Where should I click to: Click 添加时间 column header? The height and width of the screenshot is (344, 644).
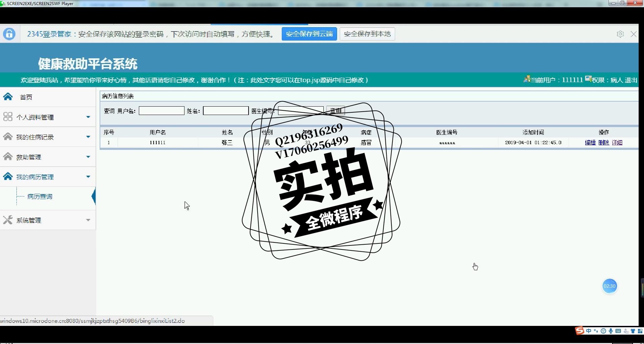533,132
